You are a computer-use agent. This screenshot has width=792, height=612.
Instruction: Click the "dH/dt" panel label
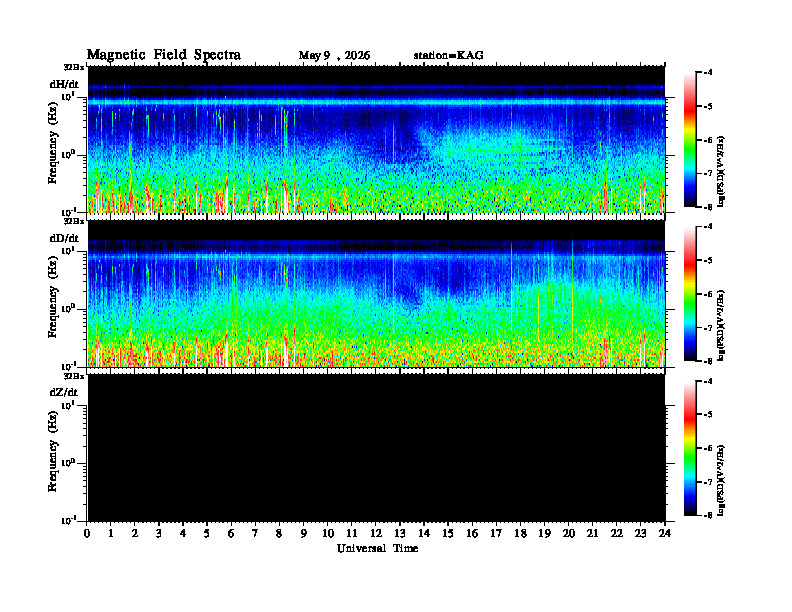click(x=64, y=84)
